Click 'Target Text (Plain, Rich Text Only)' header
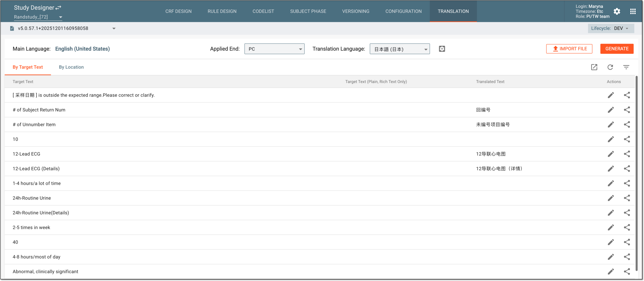644x281 pixels. click(x=376, y=82)
